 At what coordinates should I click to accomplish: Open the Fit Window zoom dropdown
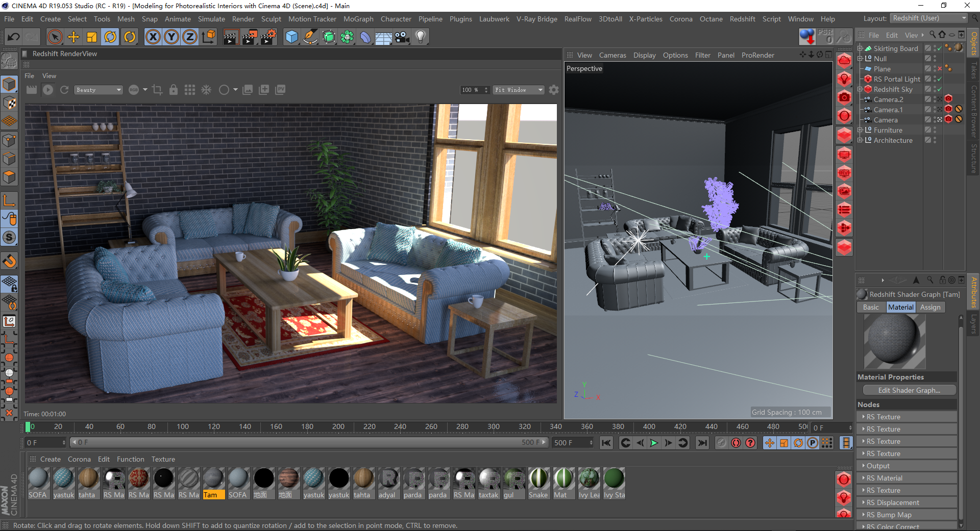[518, 90]
